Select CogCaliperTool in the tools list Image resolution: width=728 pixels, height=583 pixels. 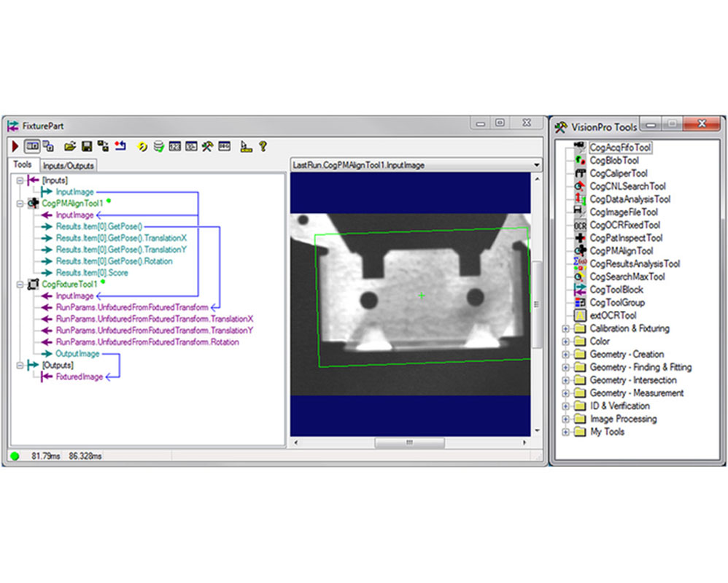[x=619, y=173]
